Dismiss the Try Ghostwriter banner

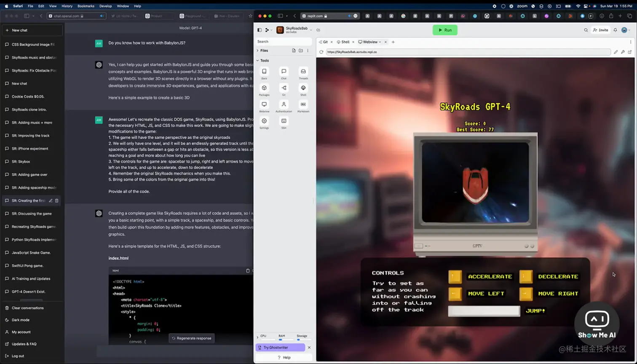[x=309, y=348]
